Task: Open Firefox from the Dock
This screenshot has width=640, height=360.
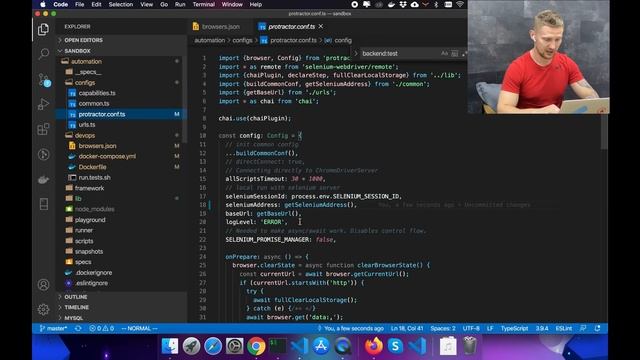Action: click(373, 347)
